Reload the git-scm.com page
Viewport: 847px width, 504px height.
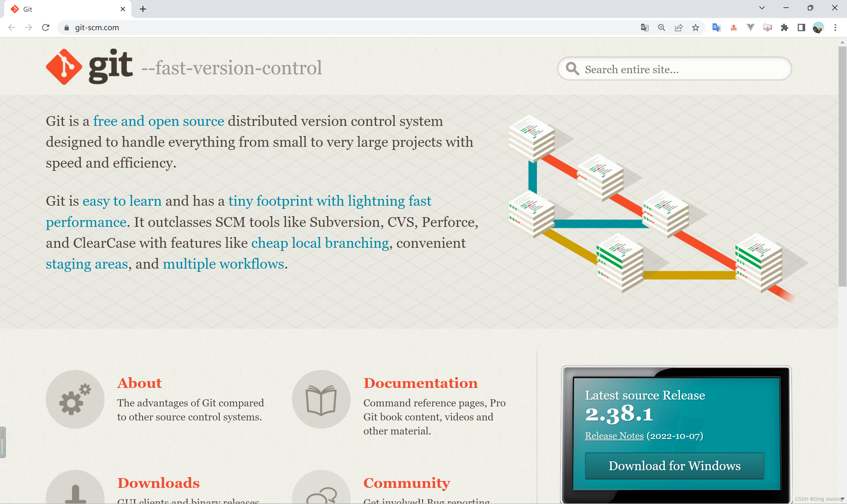[x=46, y=28]
